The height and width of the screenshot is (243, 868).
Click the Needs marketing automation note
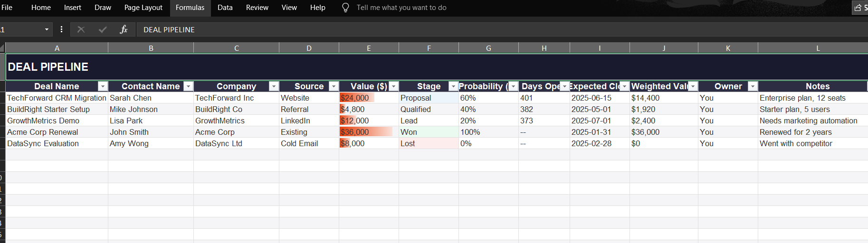[x=813, y=121]
